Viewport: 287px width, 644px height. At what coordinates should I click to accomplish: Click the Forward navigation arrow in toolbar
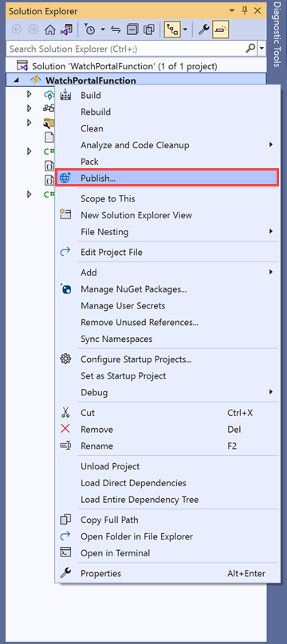tap(33, 29)
